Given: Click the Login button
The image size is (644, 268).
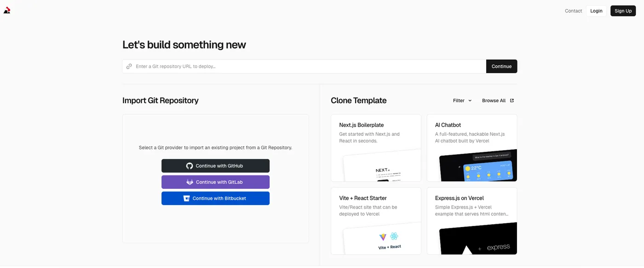Looking at the screenshot, I should pyautogui.click(x=596, y=11).
